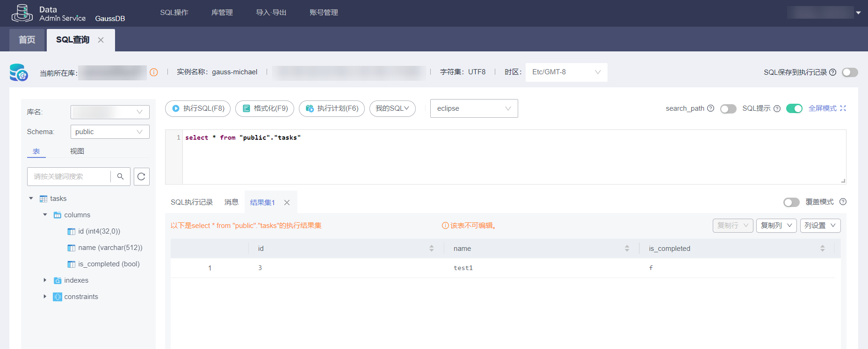Screen dimensions: 868x349
Task: Click the help icon next to search_path
Action: point(710,108)
